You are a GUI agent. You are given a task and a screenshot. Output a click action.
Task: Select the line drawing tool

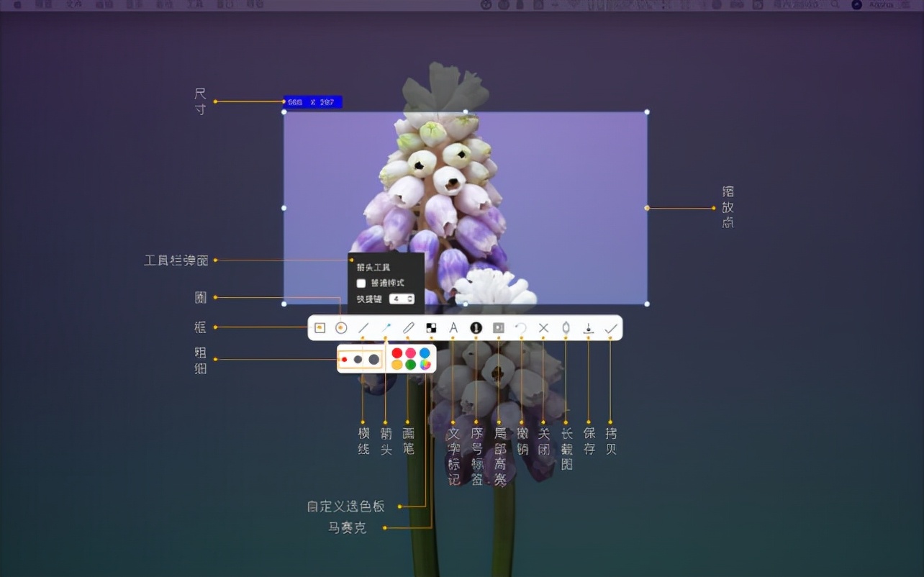364,327
